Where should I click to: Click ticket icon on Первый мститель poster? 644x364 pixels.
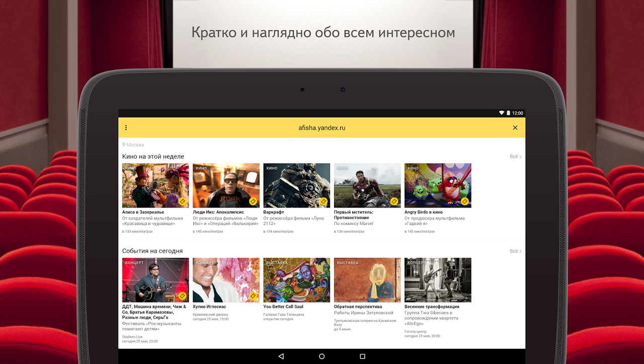coord(394,201)
